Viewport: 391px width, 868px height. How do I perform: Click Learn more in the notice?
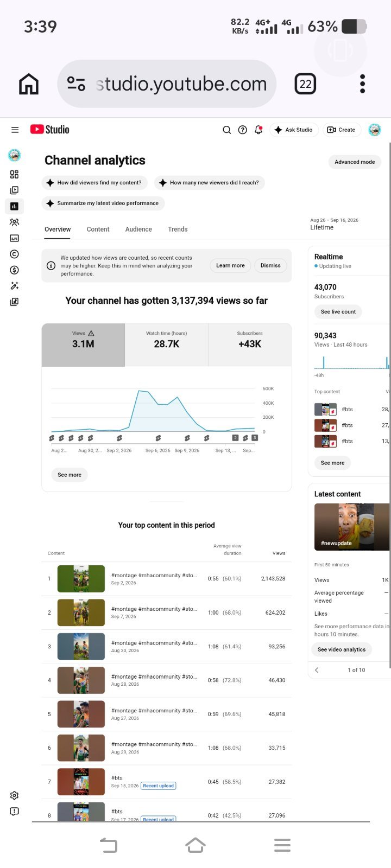pyautogui.click(x=230, y=265)
